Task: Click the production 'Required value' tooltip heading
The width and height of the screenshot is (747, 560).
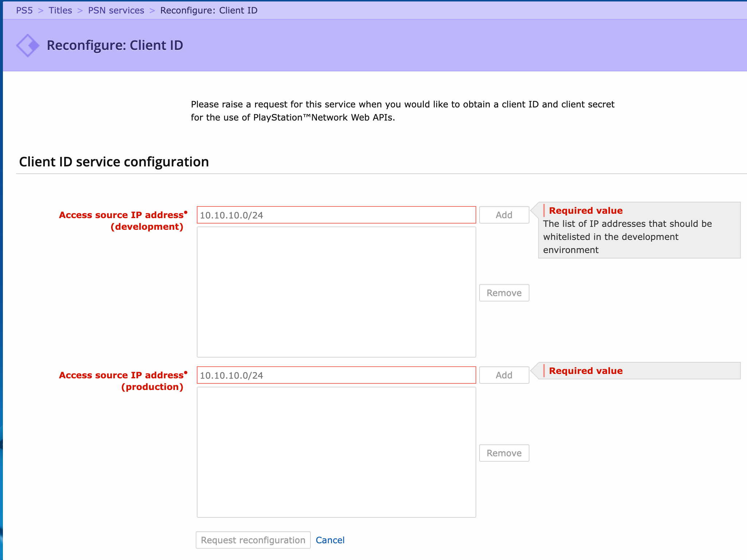Action: pos(586,371)
